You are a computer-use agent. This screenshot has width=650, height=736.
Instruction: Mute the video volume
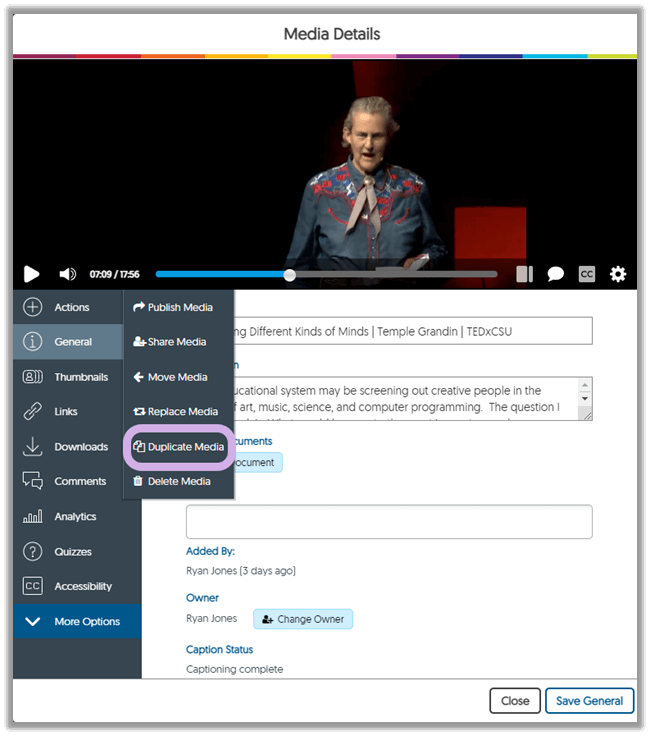67,274
